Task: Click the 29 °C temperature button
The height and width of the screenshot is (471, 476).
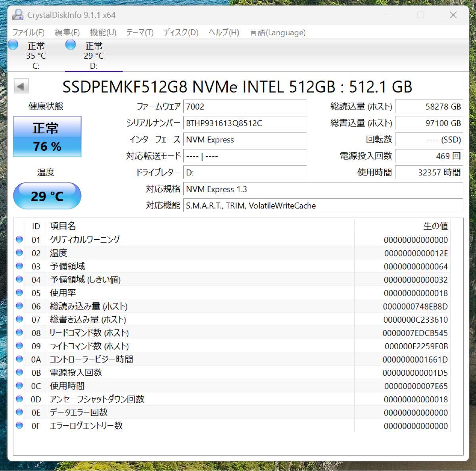Action: click(x=47, y=196)
